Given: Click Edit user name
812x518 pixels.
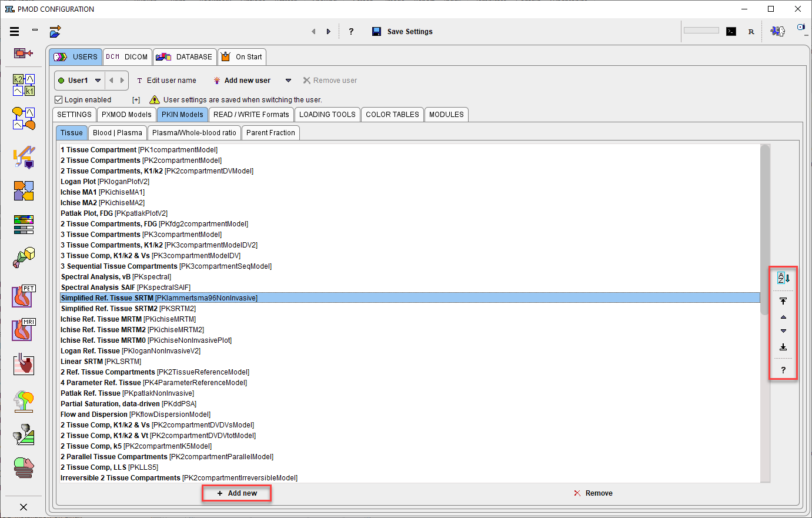Looking at the screenshot, I should point(166,81).
